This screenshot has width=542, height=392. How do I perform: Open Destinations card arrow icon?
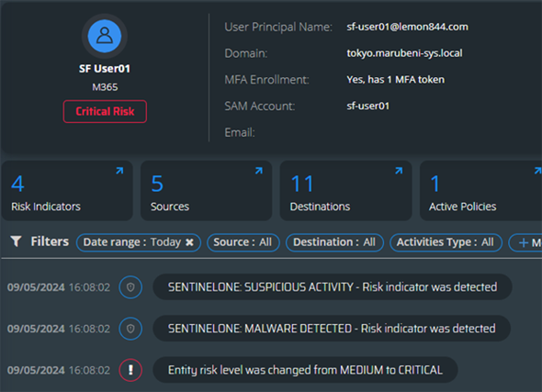(x=399, y=171)
